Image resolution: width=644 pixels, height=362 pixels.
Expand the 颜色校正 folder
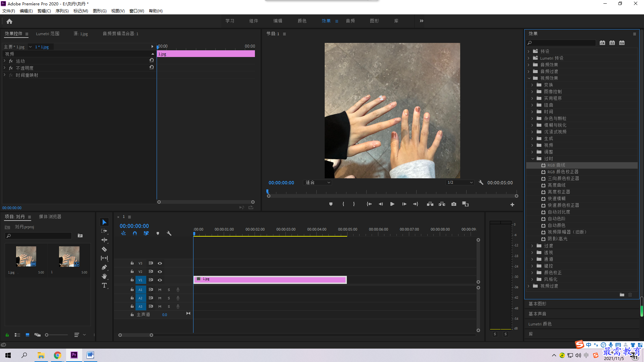point(532,273)
